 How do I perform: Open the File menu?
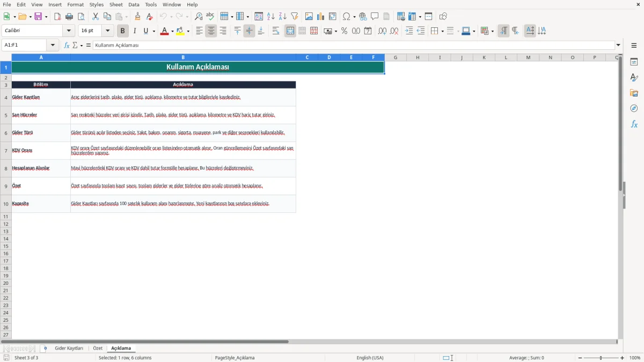tap(7, 4)
